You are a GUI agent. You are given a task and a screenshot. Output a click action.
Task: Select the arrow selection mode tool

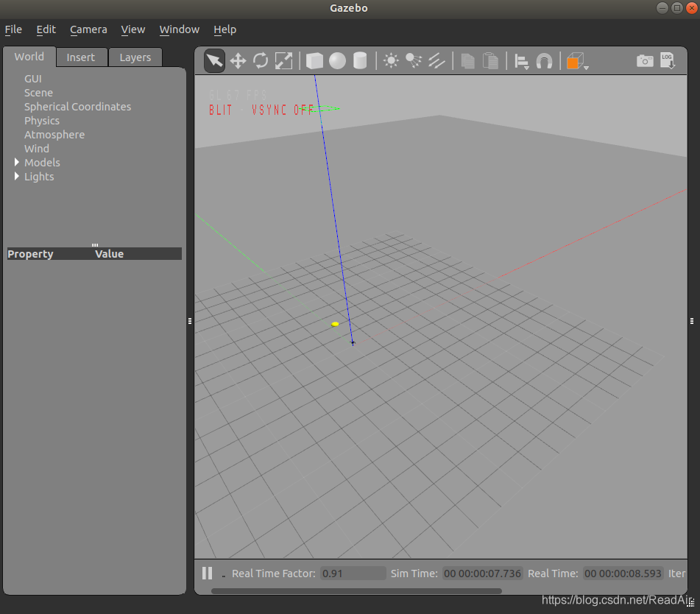tap(214, 60)
